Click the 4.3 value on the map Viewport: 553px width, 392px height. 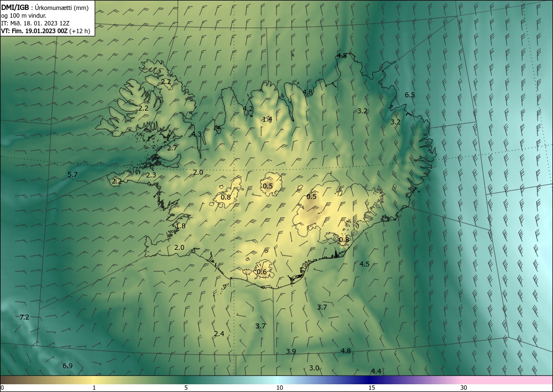[196, 134]
